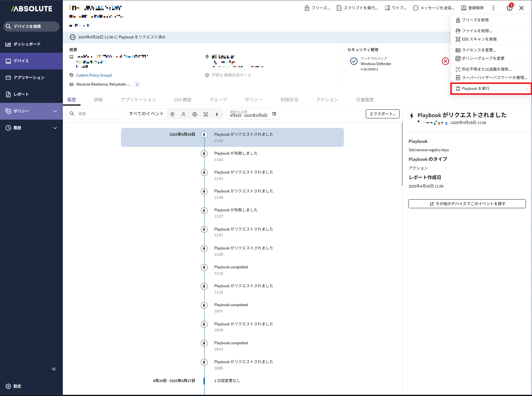Screen dimensions: 532x396
Task: Open Playbook を実行 submenu
Action: [x=491, y=89]
